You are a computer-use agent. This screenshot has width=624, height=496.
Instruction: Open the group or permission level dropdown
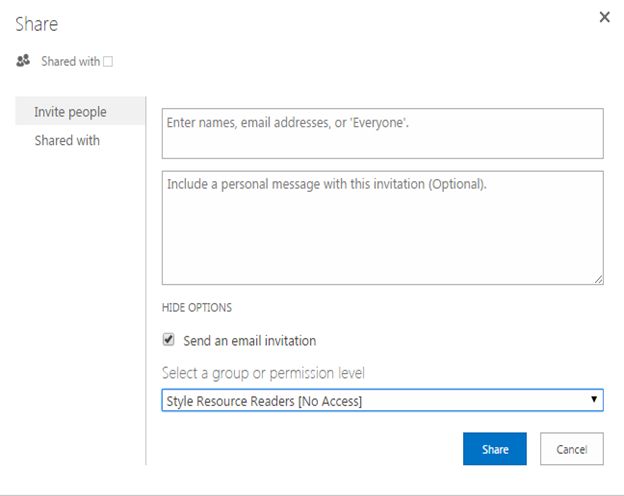(382, 401)
